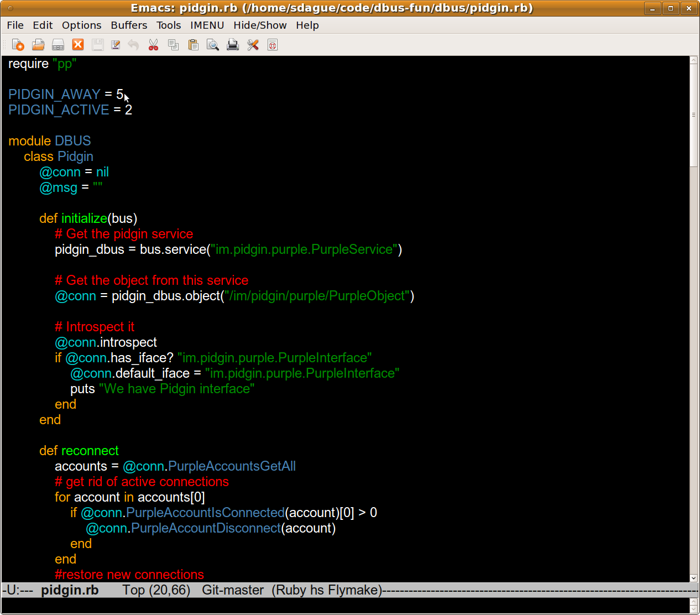Click "# Introspect it" comment

95,327
